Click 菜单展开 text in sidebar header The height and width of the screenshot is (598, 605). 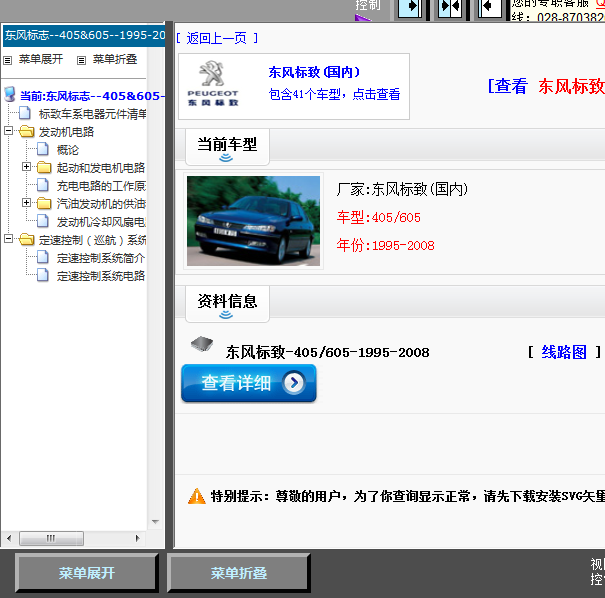click(x=41, y=59)
